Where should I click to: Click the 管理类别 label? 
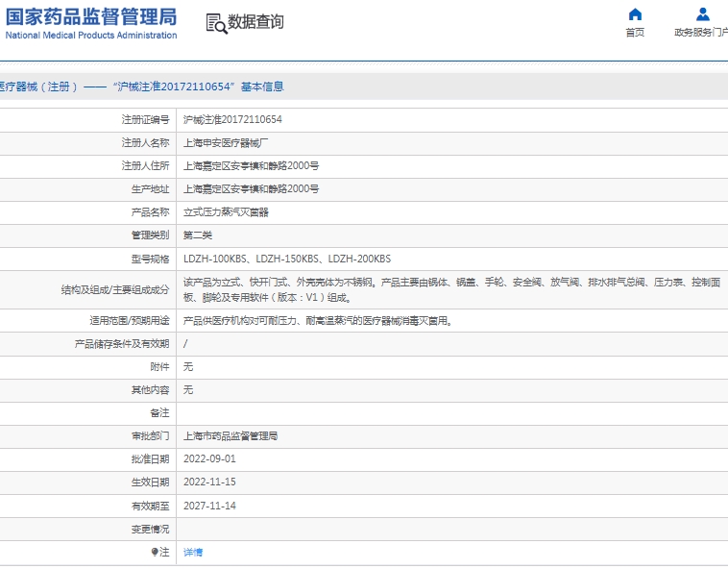pos(150,235)
